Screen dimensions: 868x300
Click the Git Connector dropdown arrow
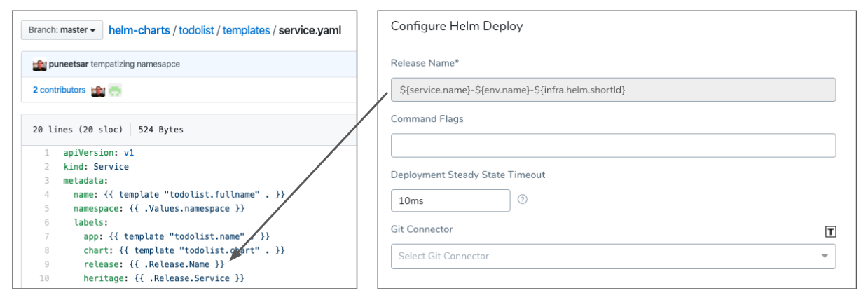click(825, 257)
